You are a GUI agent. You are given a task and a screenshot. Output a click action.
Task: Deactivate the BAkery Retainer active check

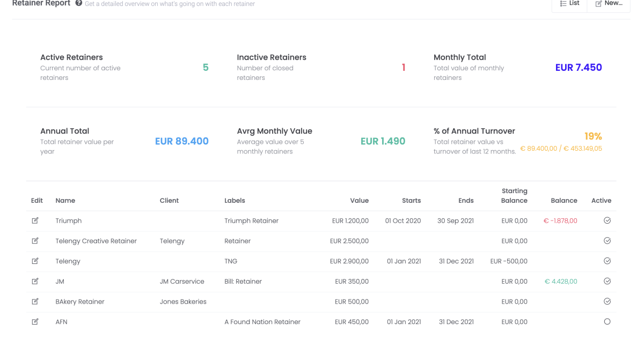coord(607,302)
